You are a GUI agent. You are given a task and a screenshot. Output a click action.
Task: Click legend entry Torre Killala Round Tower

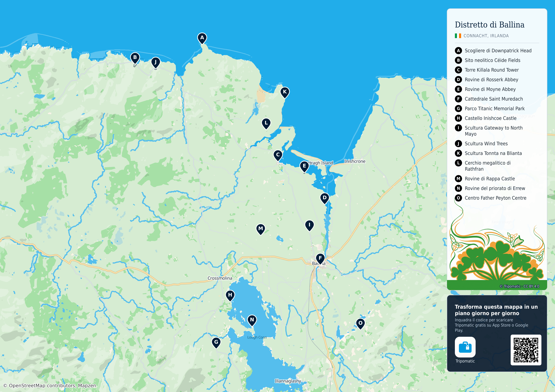pos(487,70)
